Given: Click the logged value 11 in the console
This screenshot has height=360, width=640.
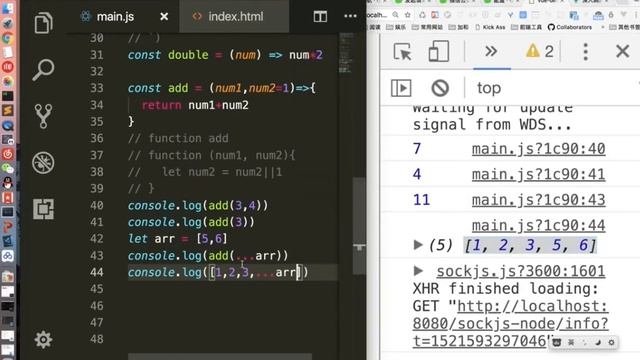Looking at the screenshot, I should 421,200.
